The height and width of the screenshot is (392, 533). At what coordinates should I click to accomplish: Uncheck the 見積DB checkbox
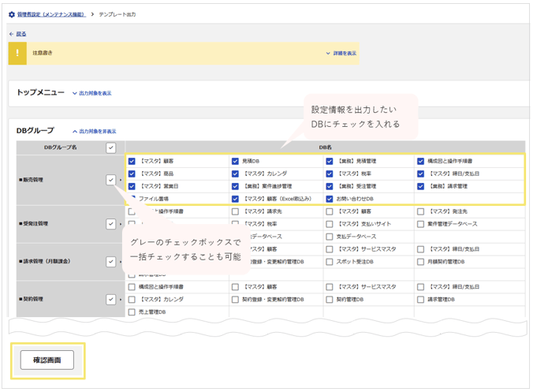(235, 161)
